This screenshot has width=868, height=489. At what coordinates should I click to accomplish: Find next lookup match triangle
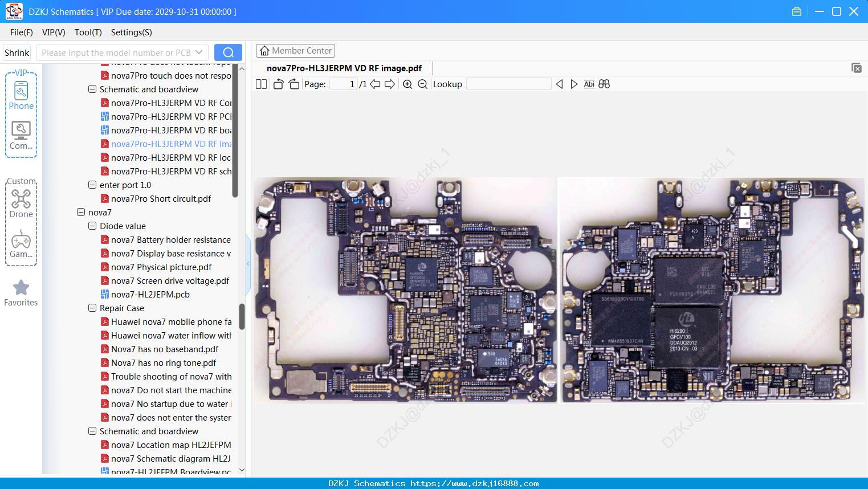pos(574,84)
